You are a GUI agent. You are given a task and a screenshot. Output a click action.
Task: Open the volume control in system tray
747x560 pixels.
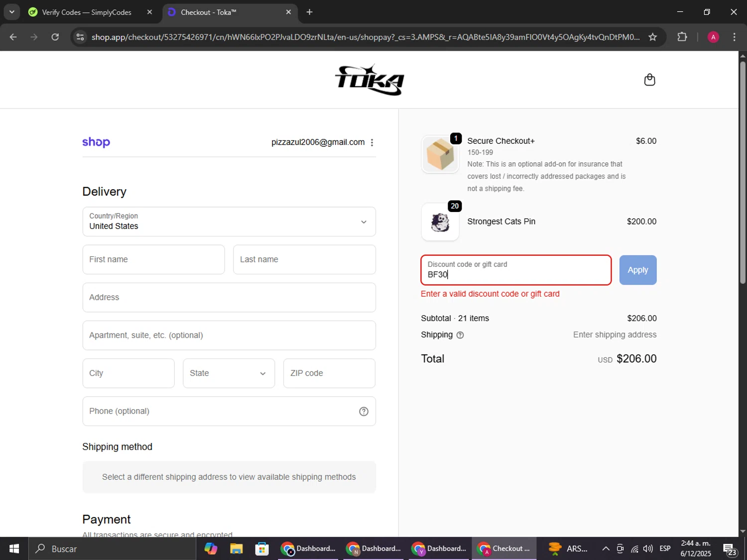tap(648, 549)
